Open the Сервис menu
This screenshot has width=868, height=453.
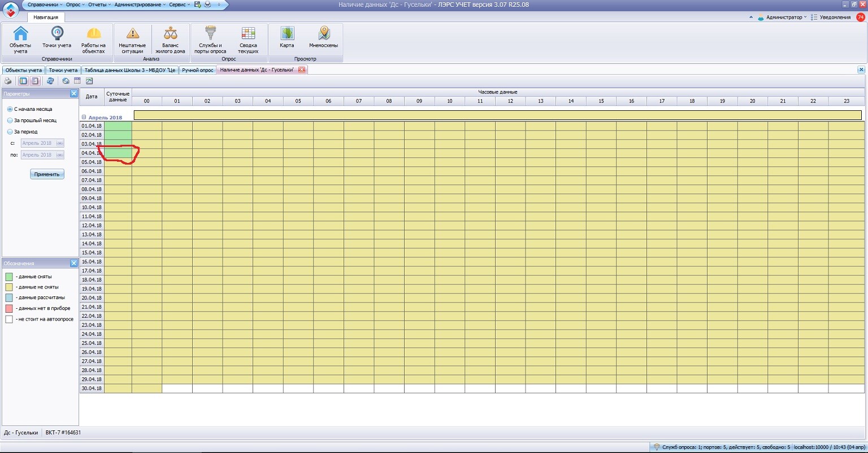pyautogui.click(x=179, y=5)
